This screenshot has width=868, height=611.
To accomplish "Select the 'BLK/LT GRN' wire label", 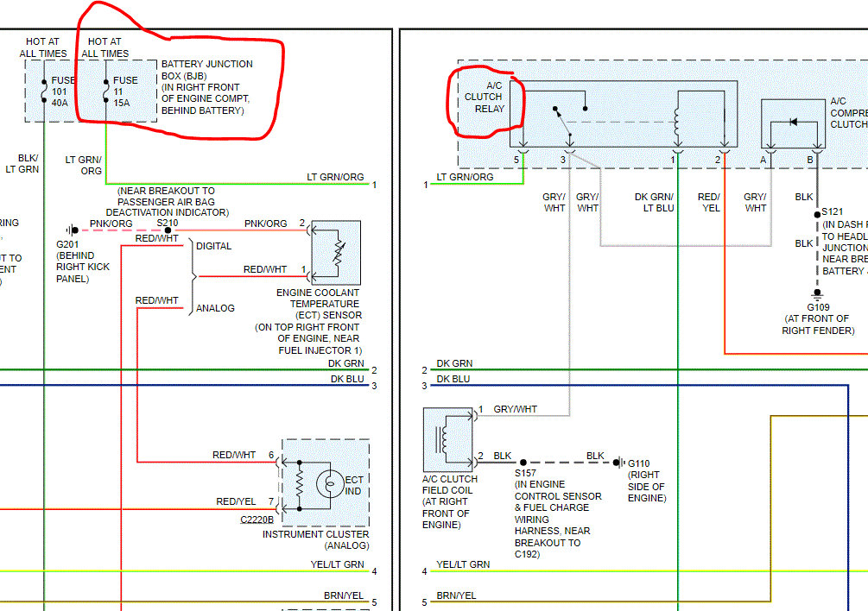I will [22, 164].
